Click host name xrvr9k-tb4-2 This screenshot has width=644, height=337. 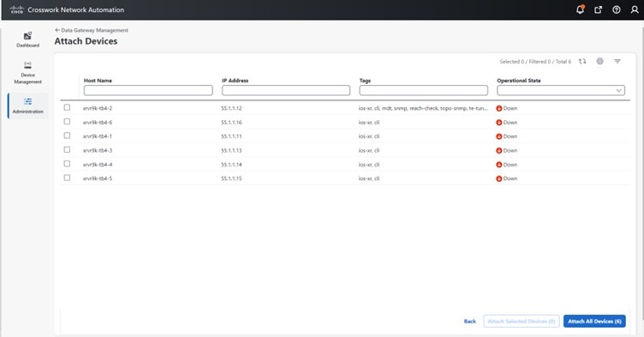[98, 108]
